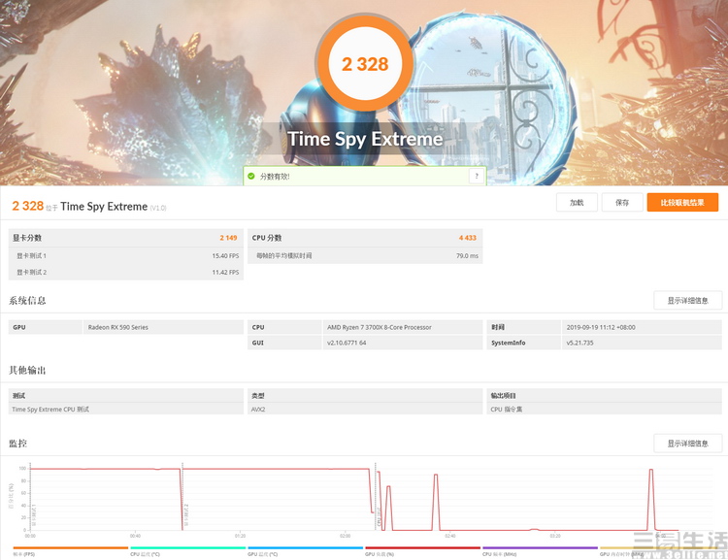728x560 pixels.
Task: Click the 分数有效! validity banner
Action: 364,176
